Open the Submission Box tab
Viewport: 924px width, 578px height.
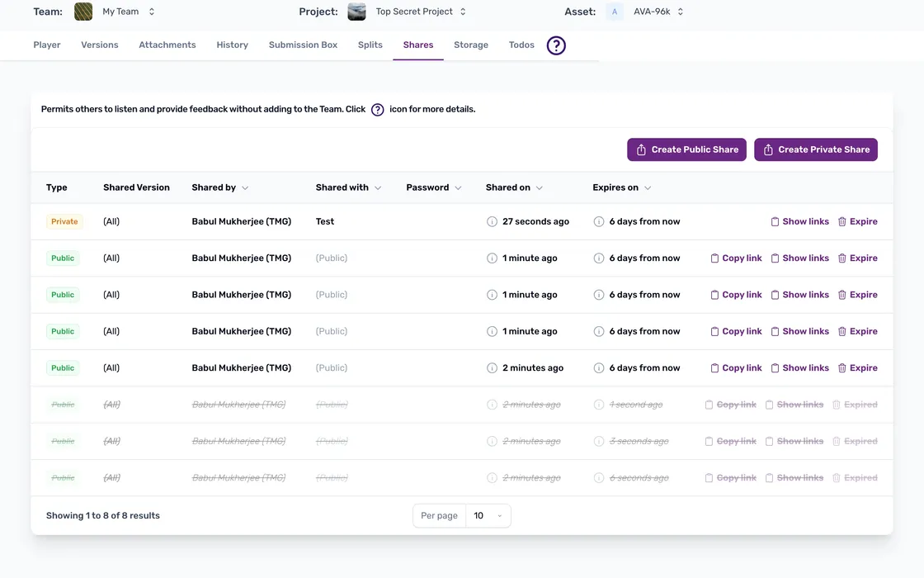coord(303,45)
